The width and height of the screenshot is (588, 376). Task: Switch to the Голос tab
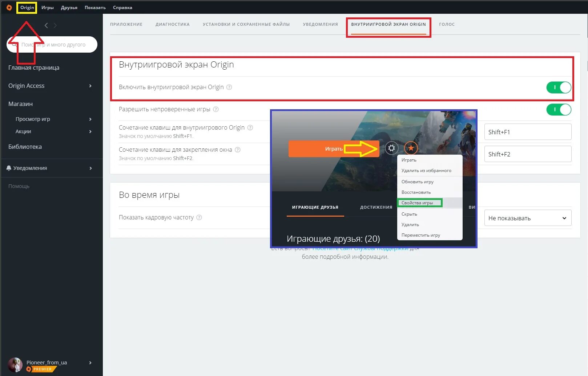447,24
